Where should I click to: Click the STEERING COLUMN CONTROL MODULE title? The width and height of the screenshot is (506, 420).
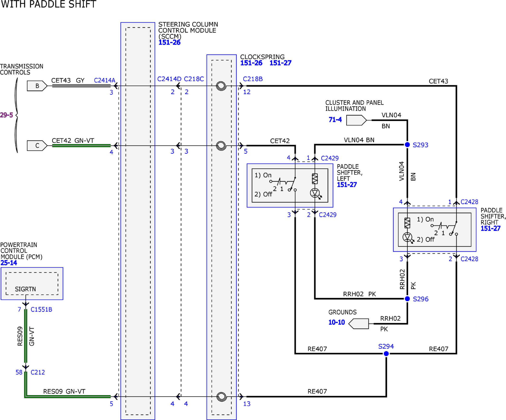coord(188,30)
